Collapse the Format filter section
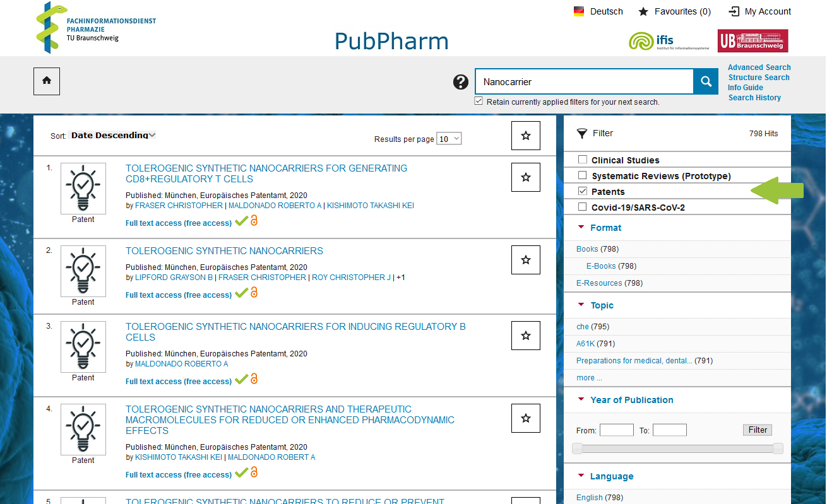 coord(581,228)
